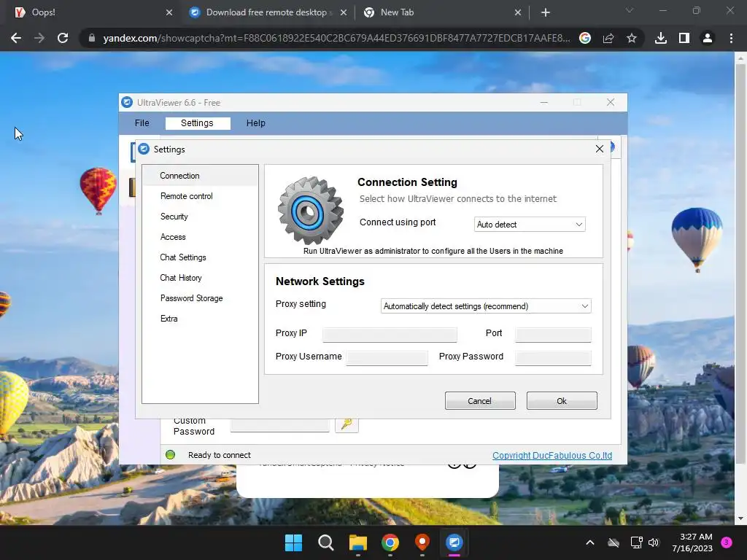The width and height of the screenshot is (747, 560).
Task: Switch to Download free remote desktop tab
Action: (x=268, y=12)
